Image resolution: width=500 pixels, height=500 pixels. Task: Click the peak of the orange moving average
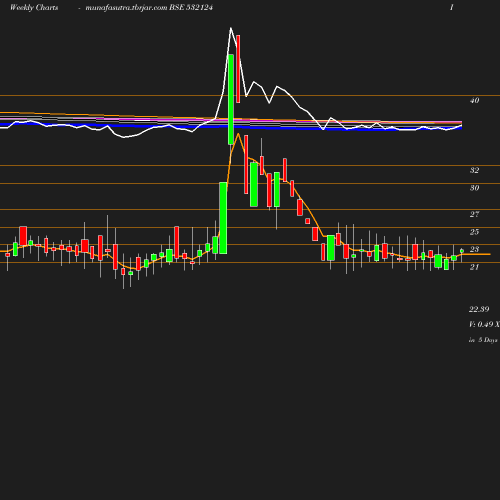(238, 134)
